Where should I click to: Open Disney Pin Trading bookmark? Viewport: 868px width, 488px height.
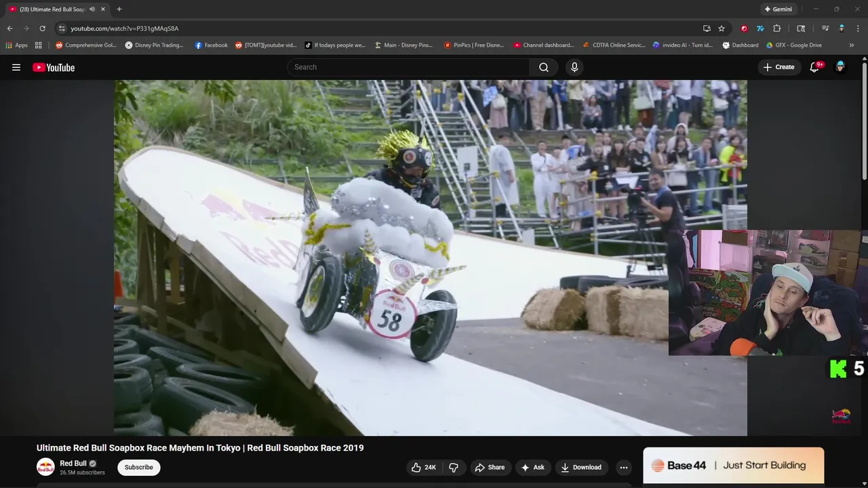(x=154, y=45)
